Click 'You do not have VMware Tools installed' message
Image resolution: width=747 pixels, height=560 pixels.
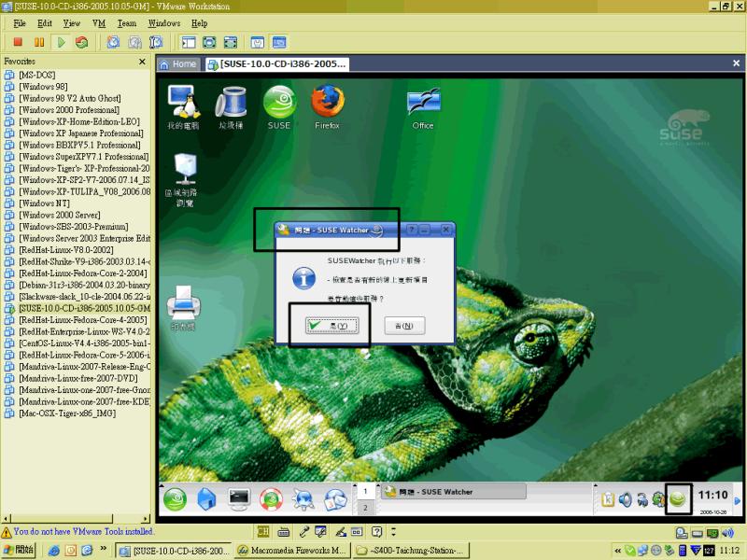coord(83,531)
